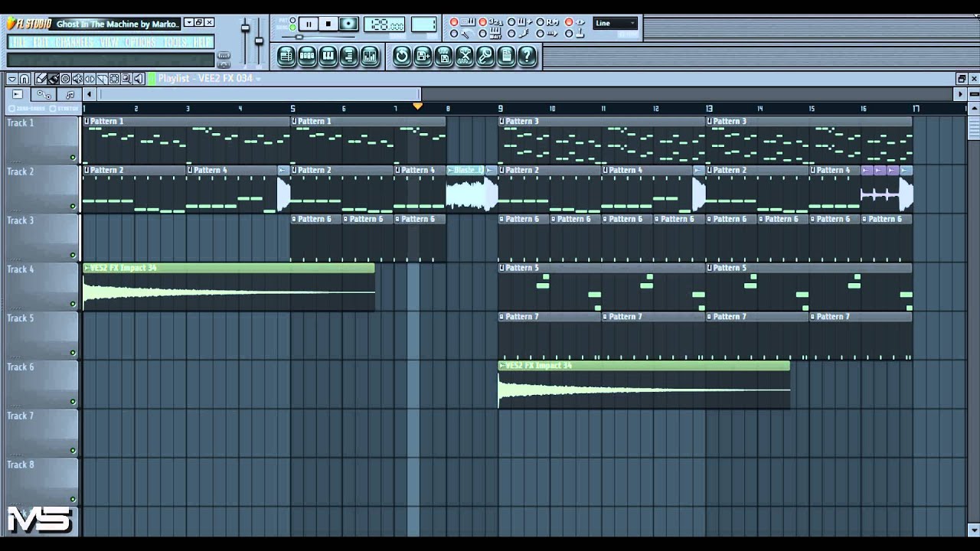
Task: Open the Playlist options menu arrow
Action: (x=12, y=79)
